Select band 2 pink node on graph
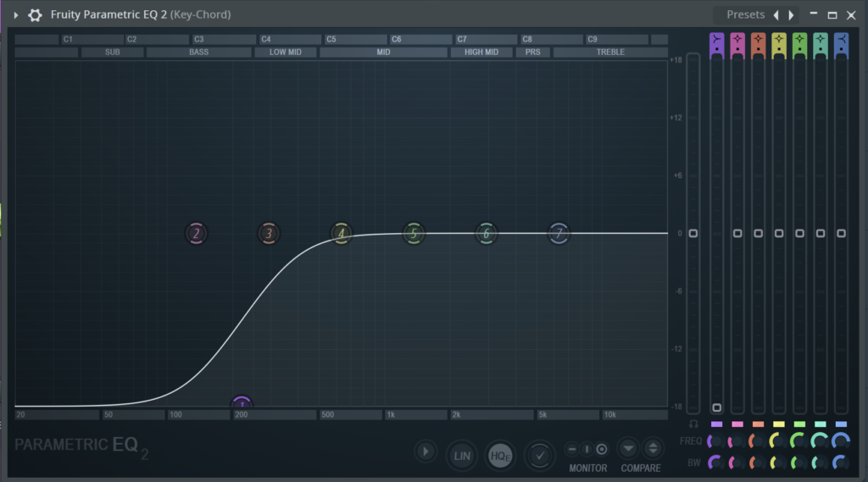Image resolution: width=868 pixels, height=482 pixels. 196,234
